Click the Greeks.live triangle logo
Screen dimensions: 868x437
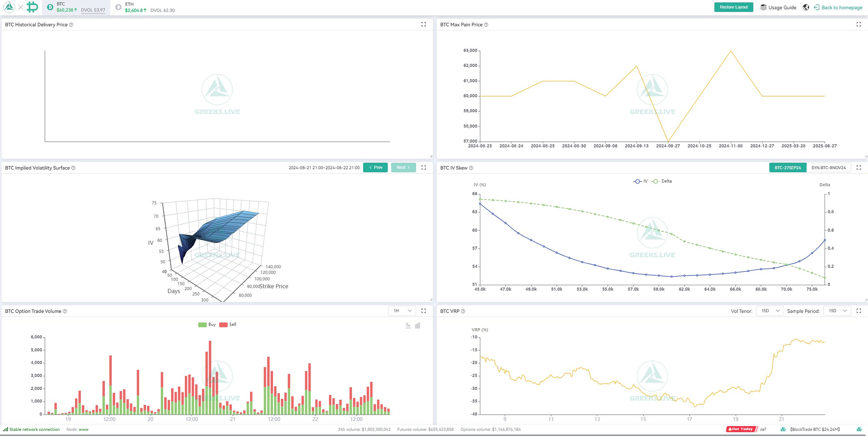[x=9, y=7]
